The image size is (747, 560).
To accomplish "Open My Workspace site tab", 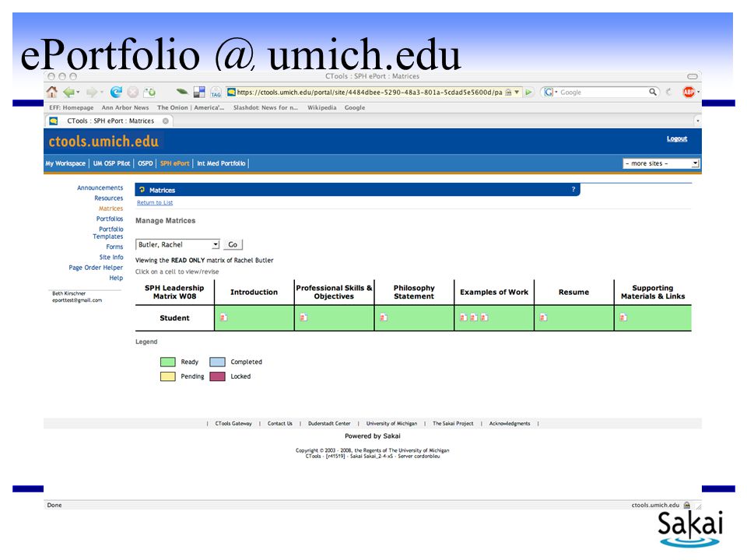I will [65, 163].
